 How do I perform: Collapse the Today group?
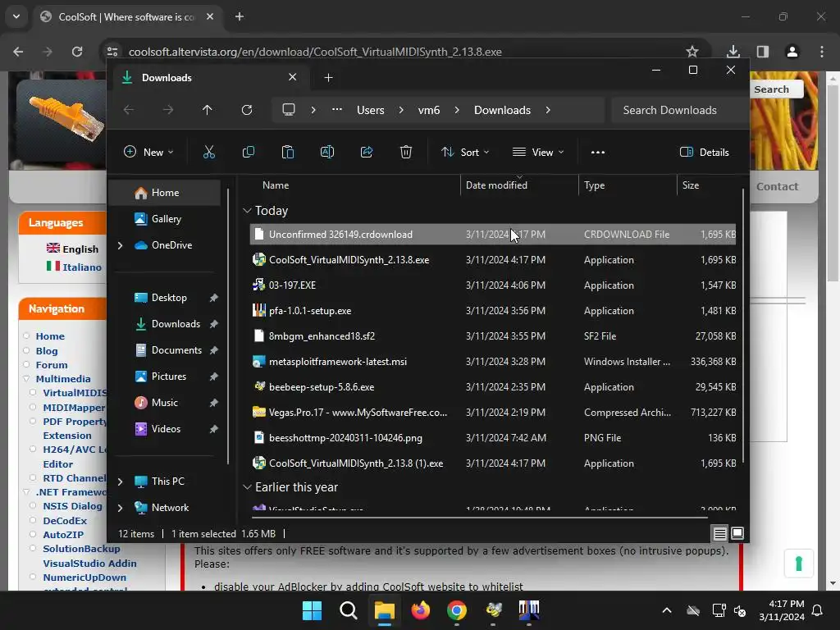(x=247, y=211)
